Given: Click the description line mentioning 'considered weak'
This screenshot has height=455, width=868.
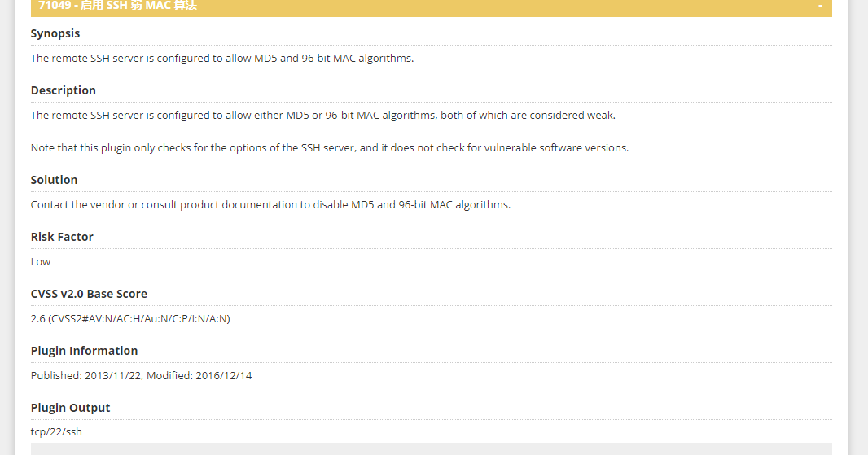Looking at the screenshot, I should [322, 116].
